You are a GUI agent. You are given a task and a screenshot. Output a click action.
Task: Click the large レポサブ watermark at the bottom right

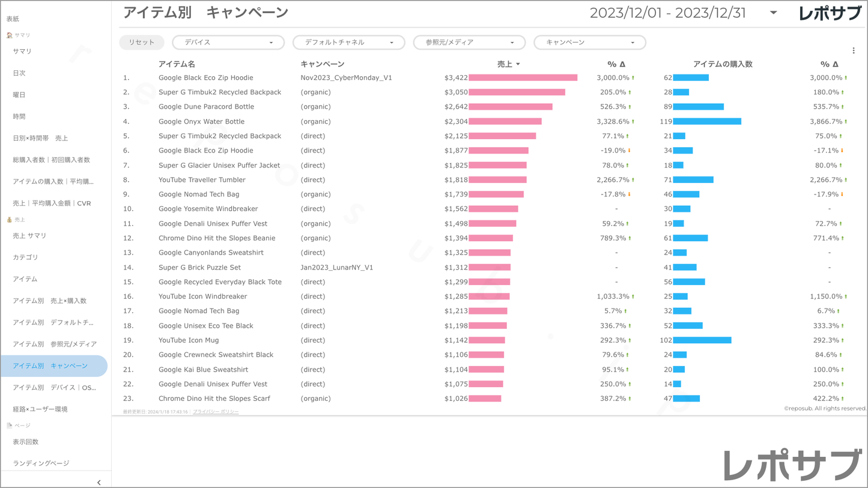click(792, 465)
